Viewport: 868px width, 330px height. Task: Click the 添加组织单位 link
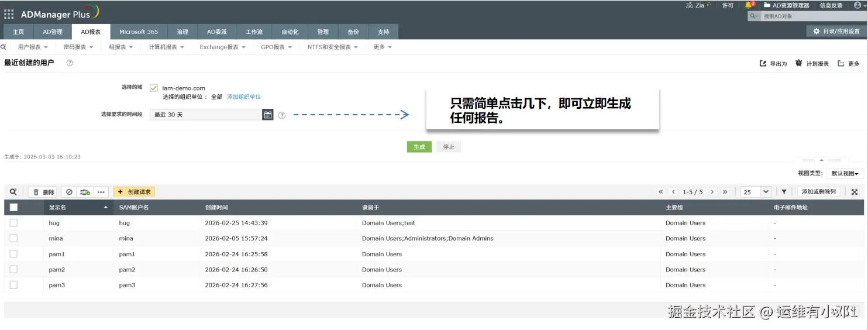[x=244, y=97]
